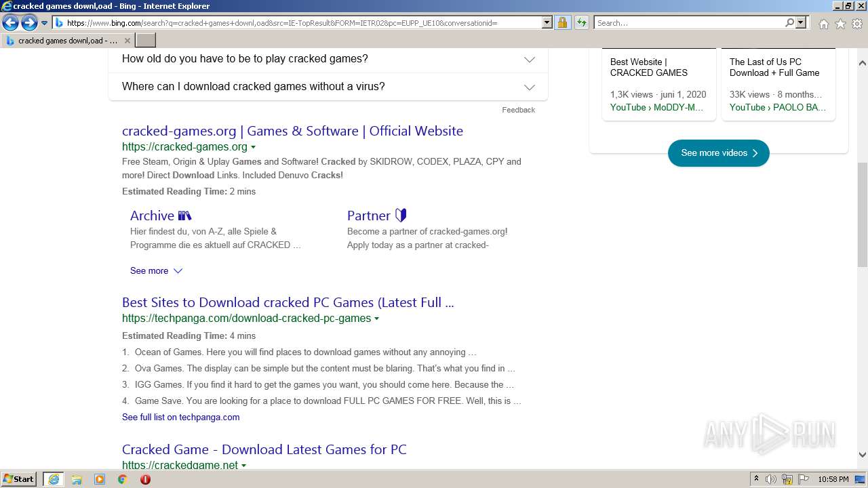
Task: Click the Feedback link
Action: pos(518,110)
